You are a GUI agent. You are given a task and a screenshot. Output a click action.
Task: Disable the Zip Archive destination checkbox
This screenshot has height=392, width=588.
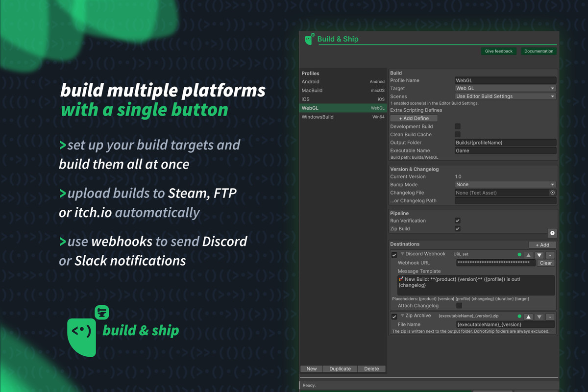394,317
